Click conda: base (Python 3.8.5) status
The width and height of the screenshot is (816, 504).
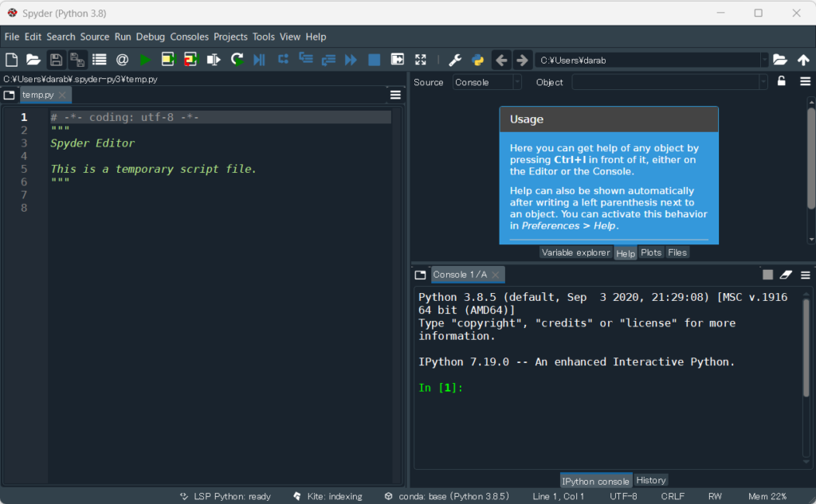(x=447, y=496)
